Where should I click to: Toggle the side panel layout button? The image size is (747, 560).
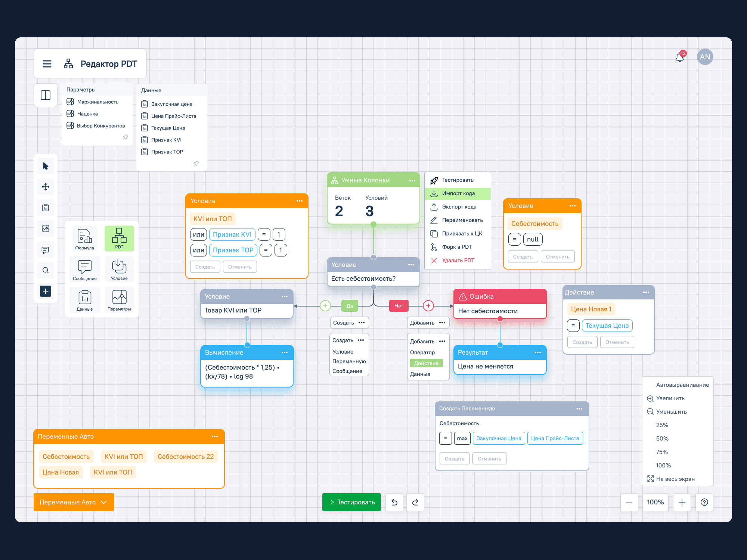(x=46, y=95)
